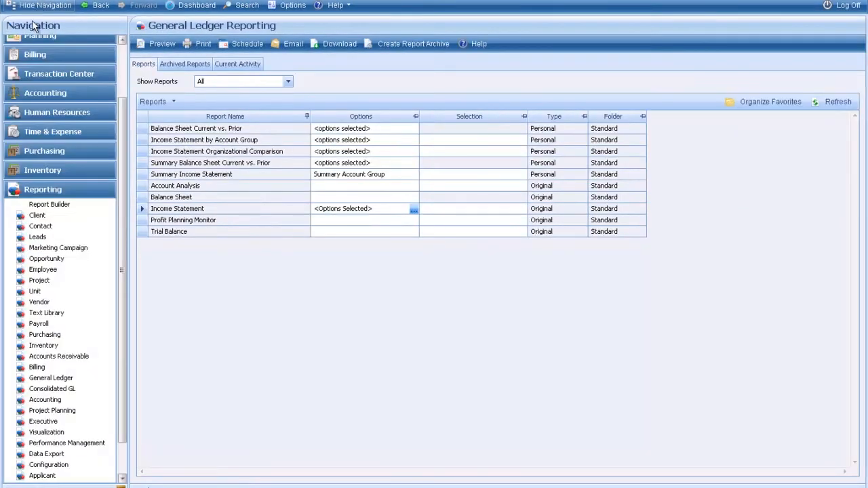
Task: Switch to the Archived Reports tab
Action: click(184, 64)
